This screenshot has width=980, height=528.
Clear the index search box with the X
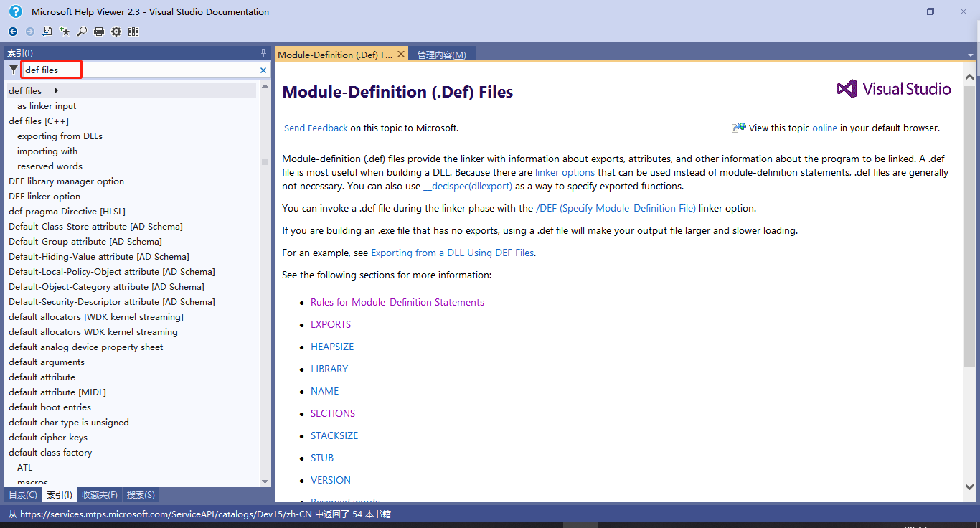(263, 70)
